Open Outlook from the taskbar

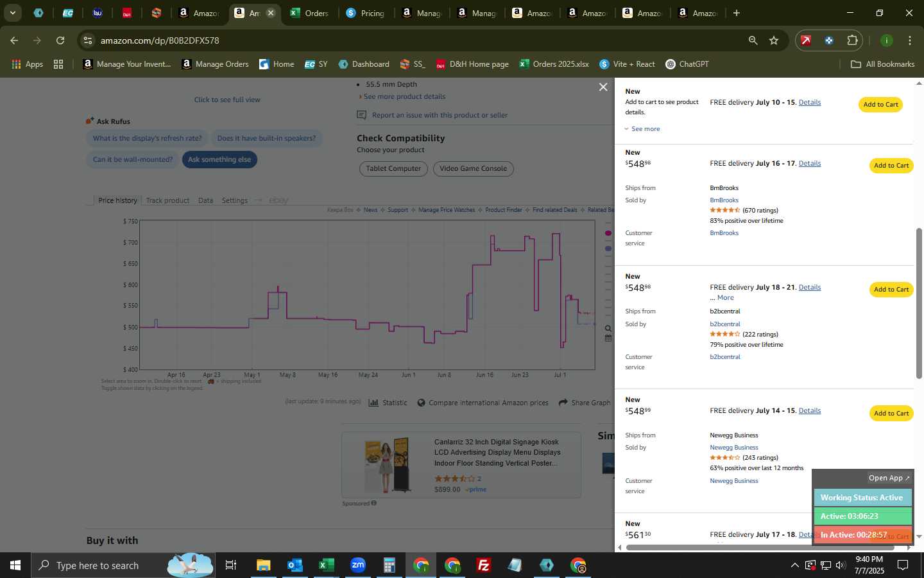coord(295,565)
